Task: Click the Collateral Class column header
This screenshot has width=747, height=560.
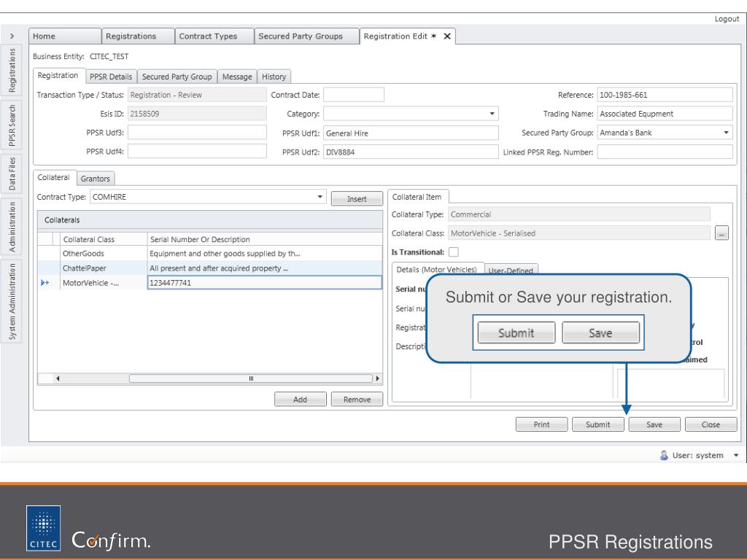Action: [104, 239]
